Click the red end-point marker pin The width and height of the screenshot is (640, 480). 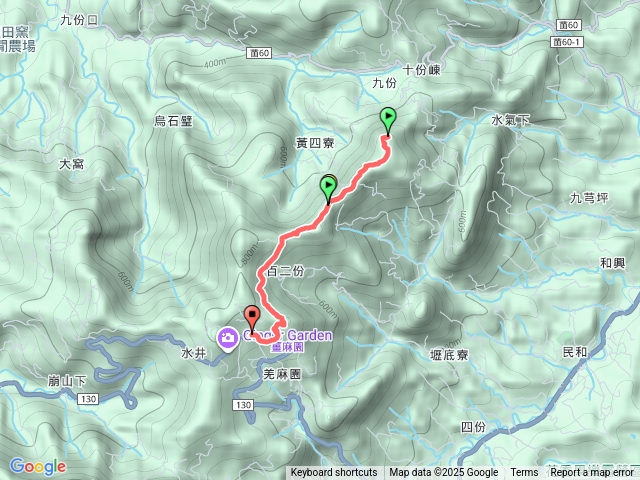click(x=252, y=320)
